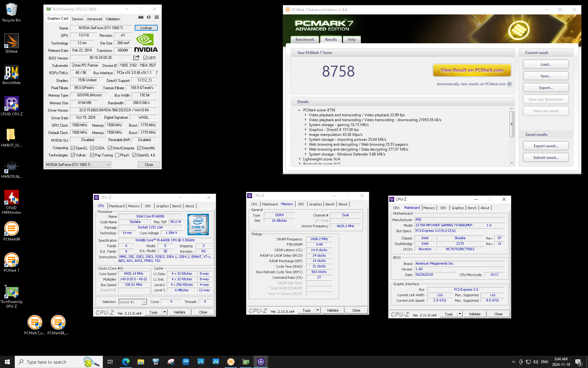Open the BenchMate desktop shortcut
Viewport: 588px width, 368px height.
11,75
